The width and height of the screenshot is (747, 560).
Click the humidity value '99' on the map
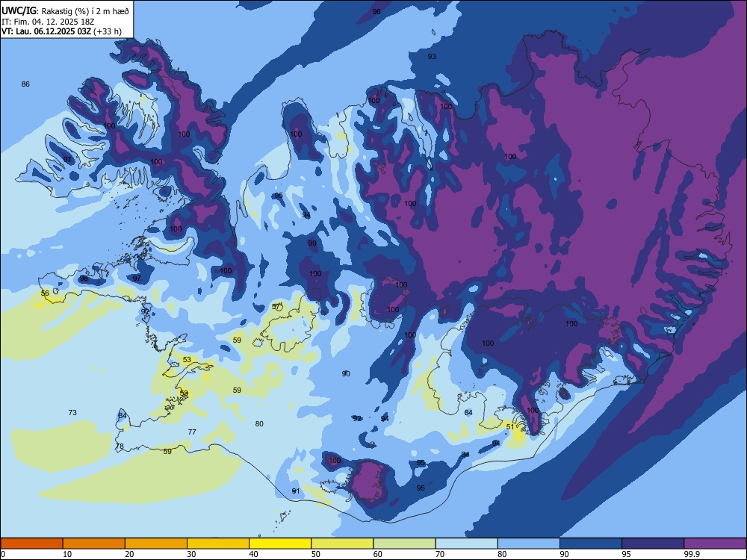point(312,243)
